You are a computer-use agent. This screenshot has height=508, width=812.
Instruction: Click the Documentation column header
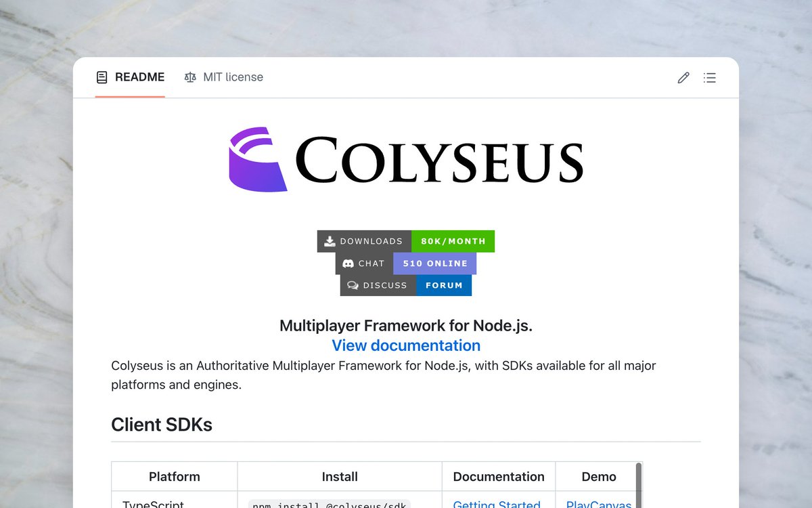[499, 477]
